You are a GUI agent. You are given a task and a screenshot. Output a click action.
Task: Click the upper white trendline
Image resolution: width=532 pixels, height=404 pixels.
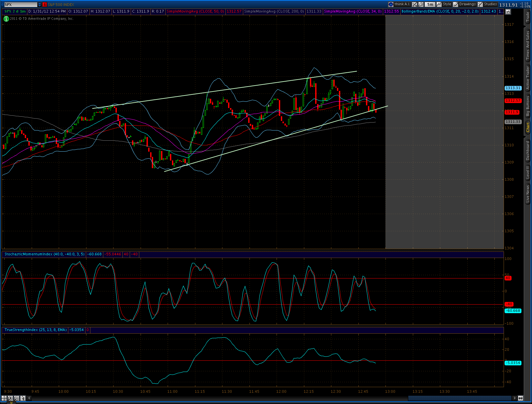(x=224, y=90)
